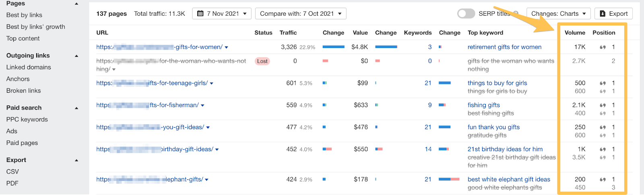
Task: Select PPC keywords in the sidebar
Action: [27, 120]
